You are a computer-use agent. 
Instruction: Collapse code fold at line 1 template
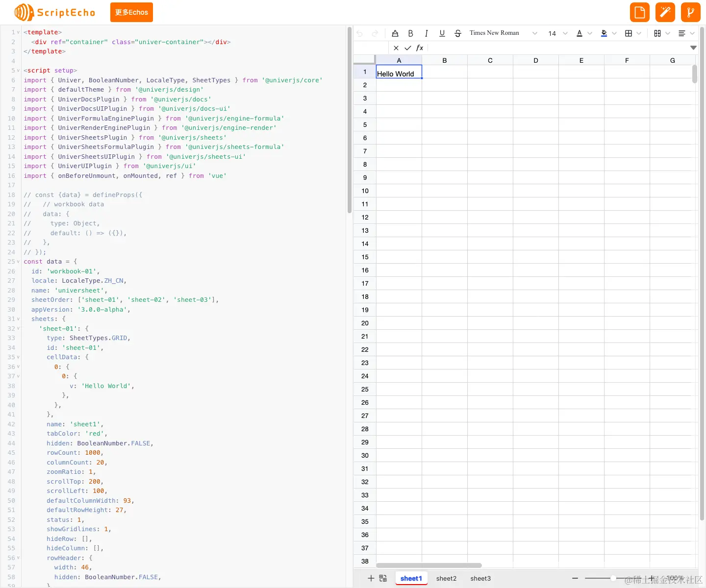(19, 32)
